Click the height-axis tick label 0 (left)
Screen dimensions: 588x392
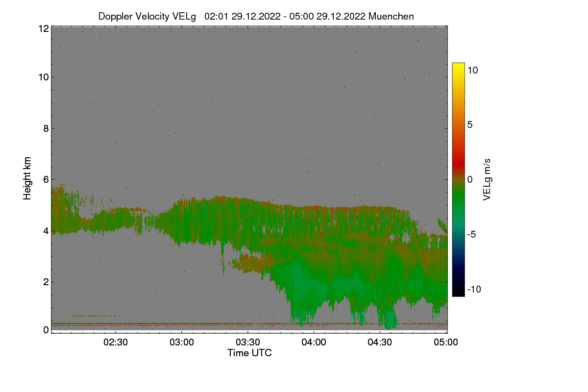(46, 330)
